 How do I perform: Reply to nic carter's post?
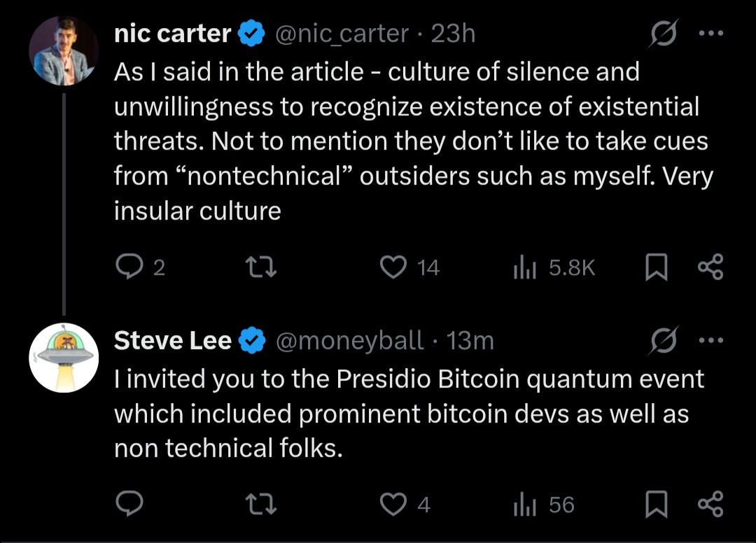[128, 267]
